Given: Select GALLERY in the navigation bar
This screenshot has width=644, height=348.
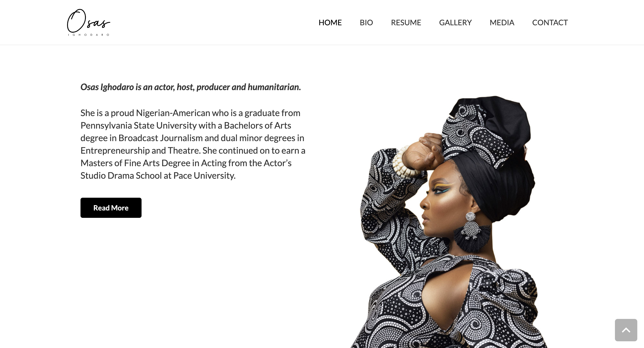Looking at the screenshot, I should click(x=455, y=23).
